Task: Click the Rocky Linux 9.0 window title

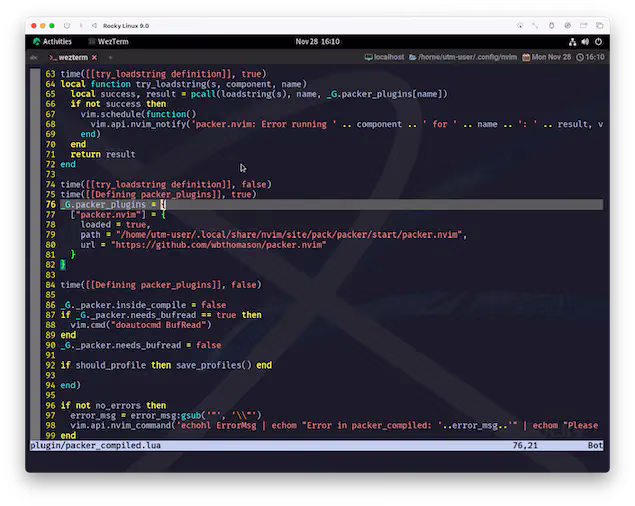Action: pos(126,26)
